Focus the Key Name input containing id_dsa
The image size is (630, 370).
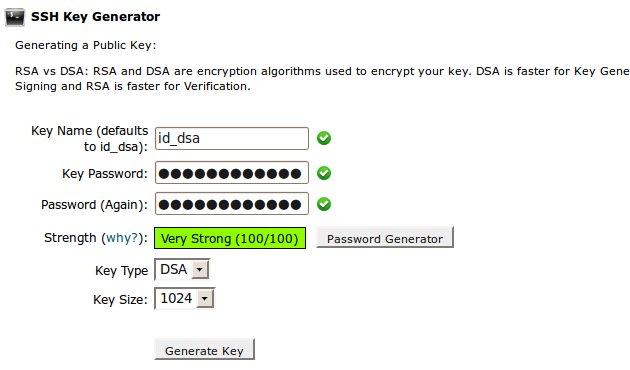232,139
